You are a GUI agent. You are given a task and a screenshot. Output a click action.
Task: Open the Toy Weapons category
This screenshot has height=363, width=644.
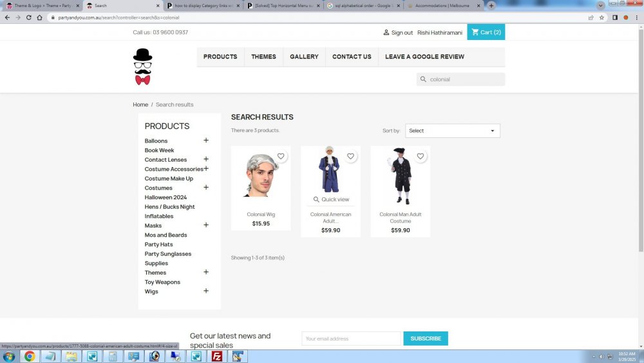pyautogui.click(x=162, y=282)
